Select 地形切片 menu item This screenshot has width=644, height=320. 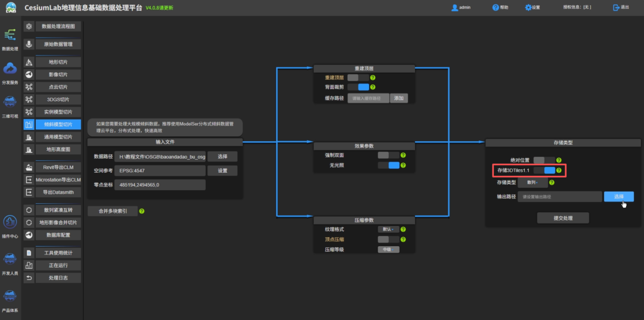tap(58, 63)
